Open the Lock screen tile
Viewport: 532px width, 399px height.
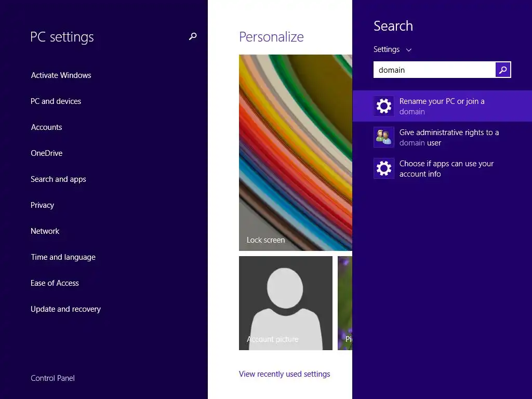(296, 153)
